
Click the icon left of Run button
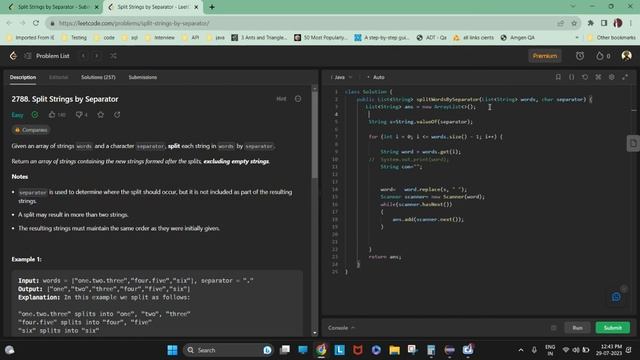(553, 328)
